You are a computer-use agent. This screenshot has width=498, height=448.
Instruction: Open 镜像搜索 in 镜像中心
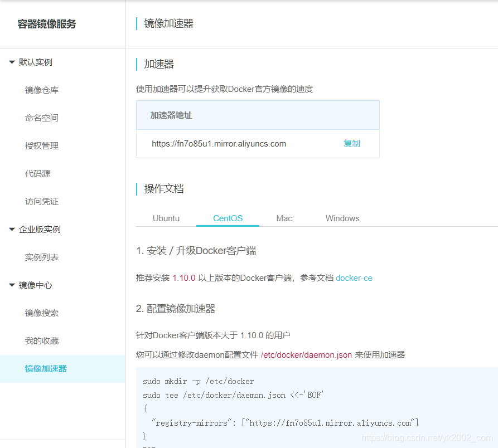(41, 313)
